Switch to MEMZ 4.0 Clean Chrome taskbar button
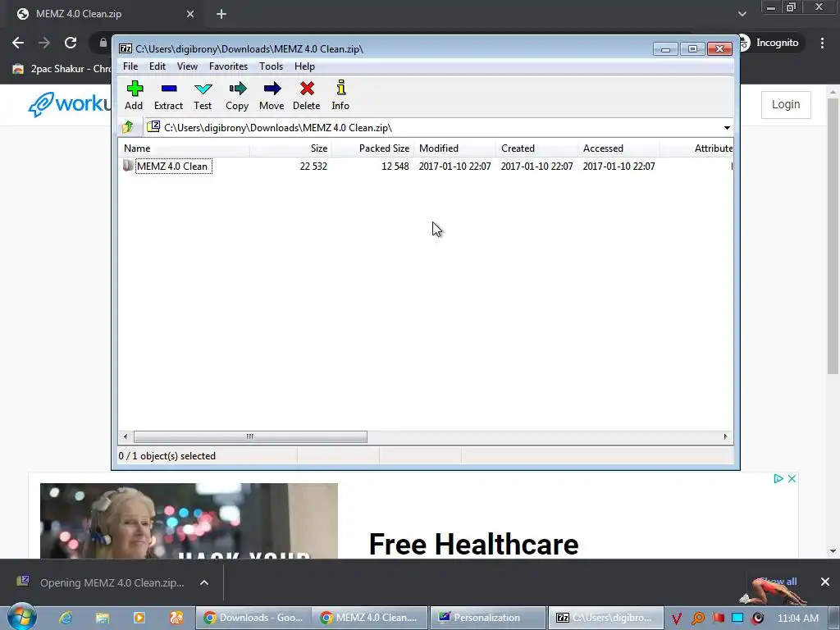This screenshot has height=630, width=840. pos(370,618)
